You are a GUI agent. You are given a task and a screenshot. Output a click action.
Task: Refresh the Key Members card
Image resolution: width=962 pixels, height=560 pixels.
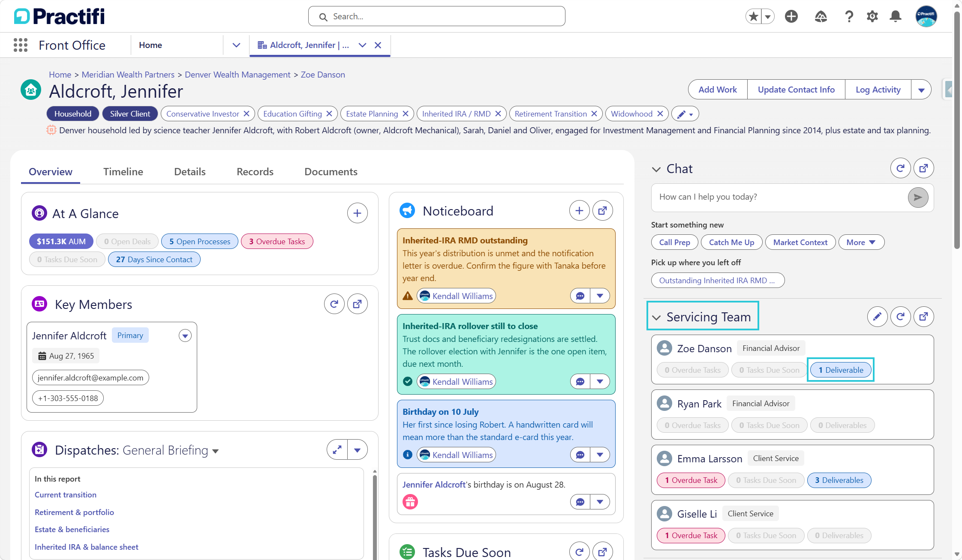coord(334,304)
